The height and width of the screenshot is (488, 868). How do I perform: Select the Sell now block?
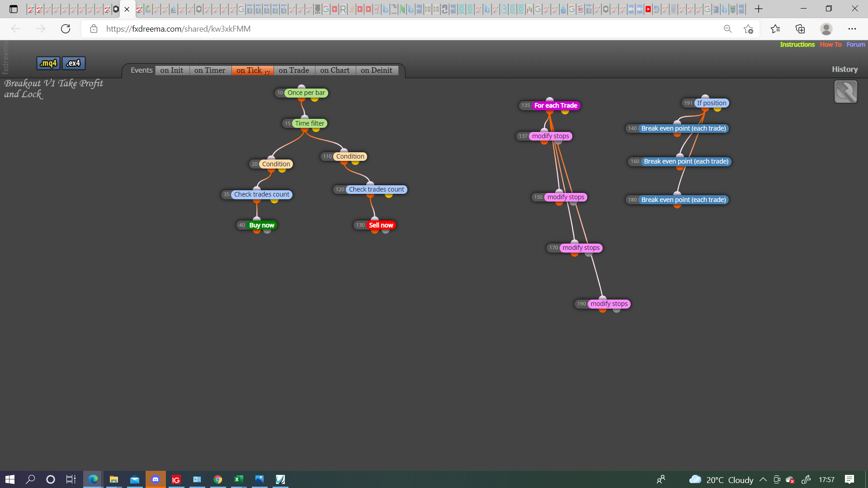coord(381,225)
